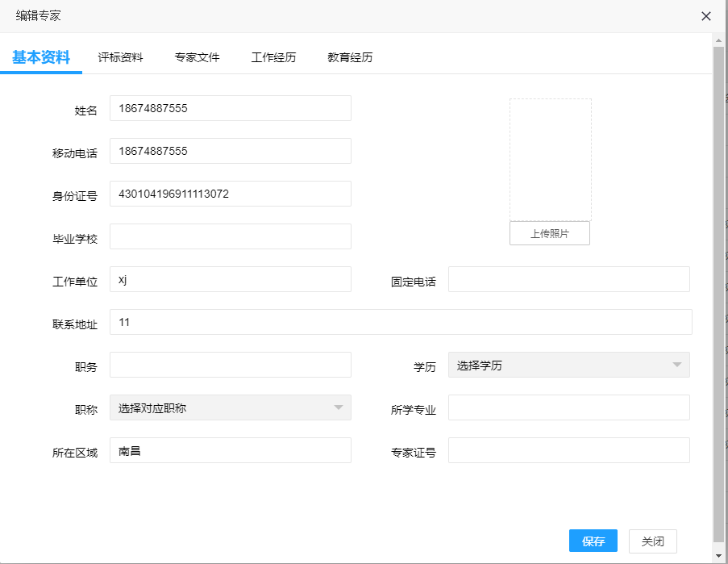The width and height of the screenshot is (728, 564).
Task: Click the scrollbar up arrow
Action: coord(718,40)
